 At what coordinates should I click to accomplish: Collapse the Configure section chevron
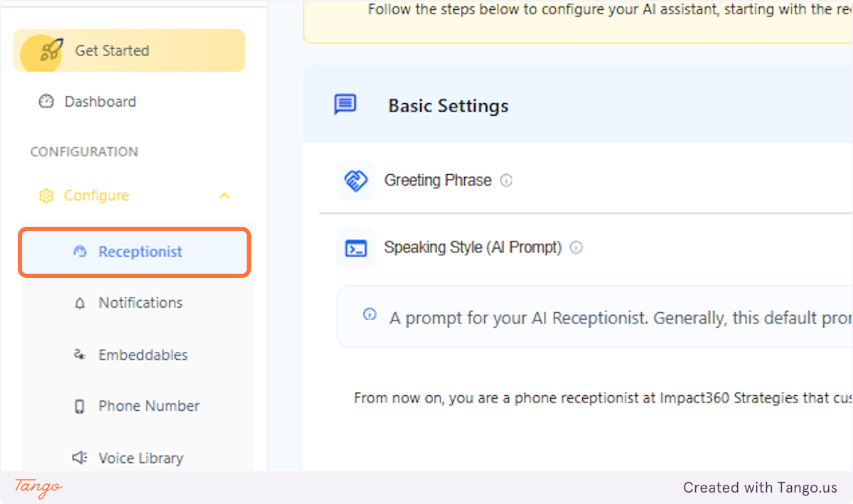coord(225,195)
